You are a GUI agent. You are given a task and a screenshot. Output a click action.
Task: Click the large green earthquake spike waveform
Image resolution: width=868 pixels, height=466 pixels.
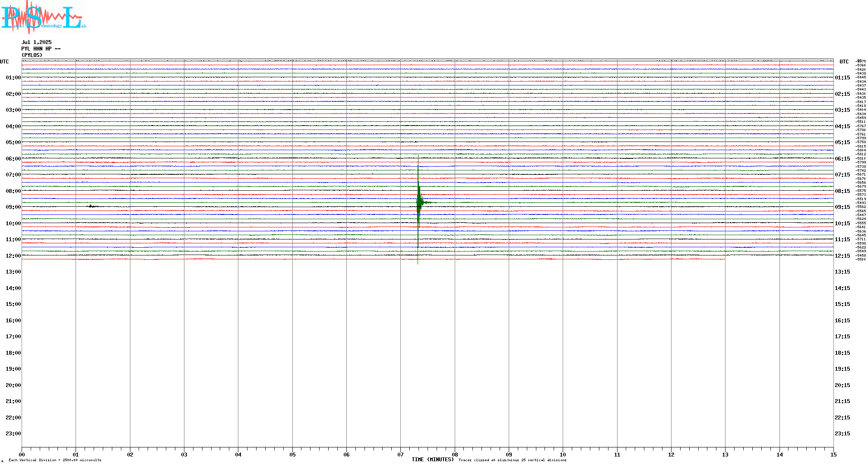pos(418,203)
